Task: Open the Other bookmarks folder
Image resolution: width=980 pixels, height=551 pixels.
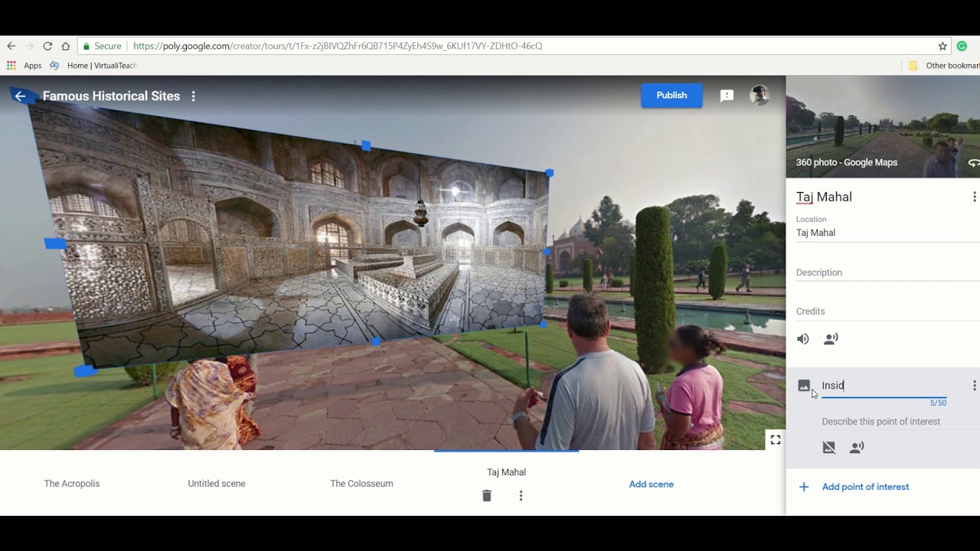Action: 944,66
